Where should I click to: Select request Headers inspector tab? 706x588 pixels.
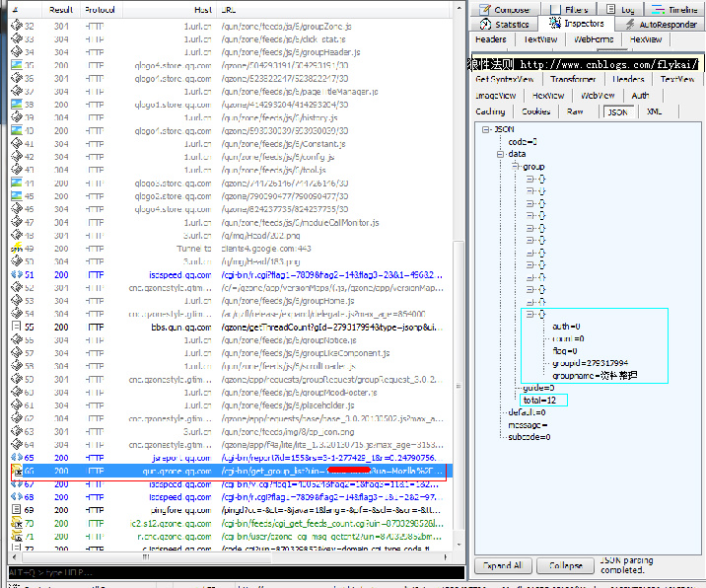[x=490, y=39]
